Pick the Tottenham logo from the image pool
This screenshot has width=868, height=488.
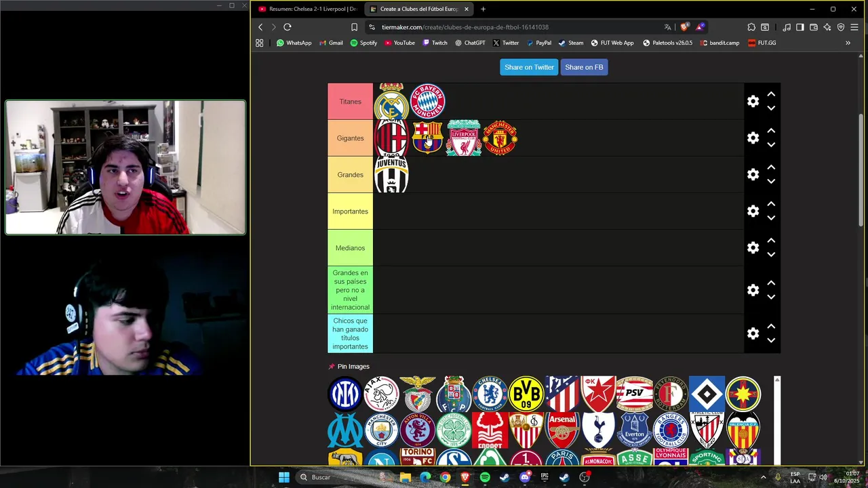tap(598, 430)
